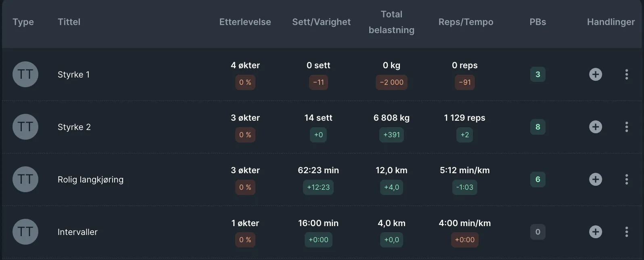Open the three-dot menu for Rolig langkjøring

click(627, 179)
